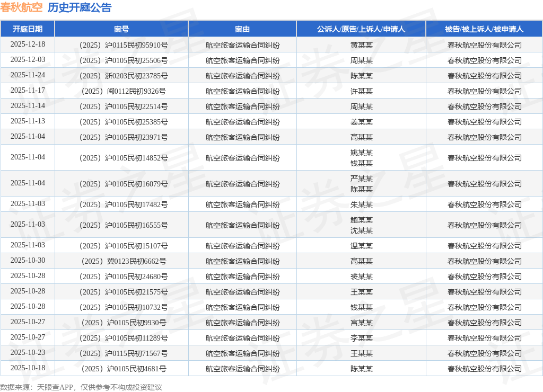The width and height of the screenshot is (543, 392).
Task: Click the 历史开庭公告 heading
Action: click(x=80, y=7)
